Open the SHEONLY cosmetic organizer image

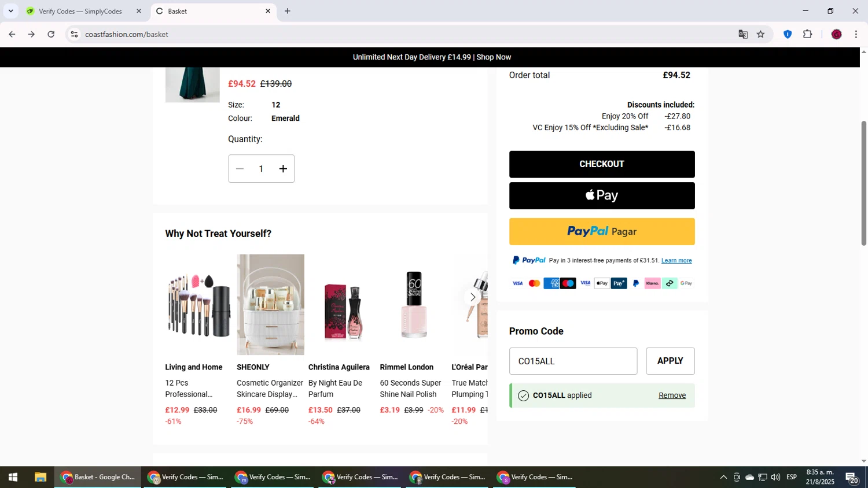point(270,305)
